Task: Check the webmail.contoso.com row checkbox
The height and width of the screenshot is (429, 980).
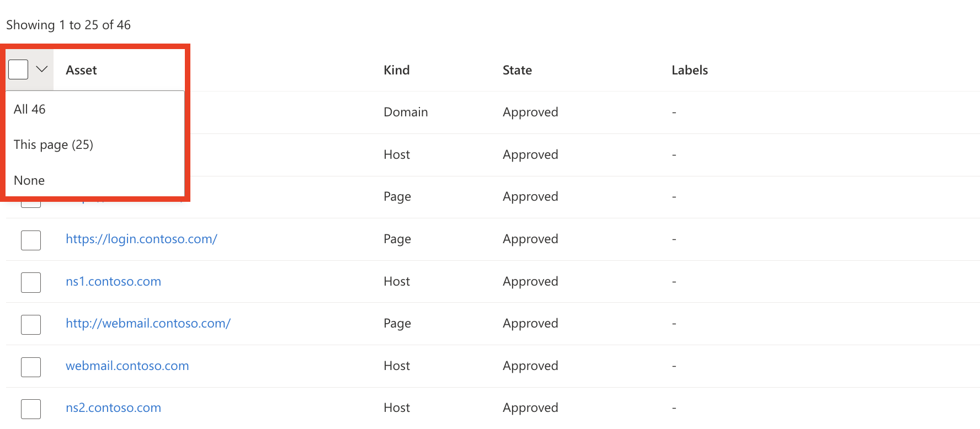Action: 31,367
